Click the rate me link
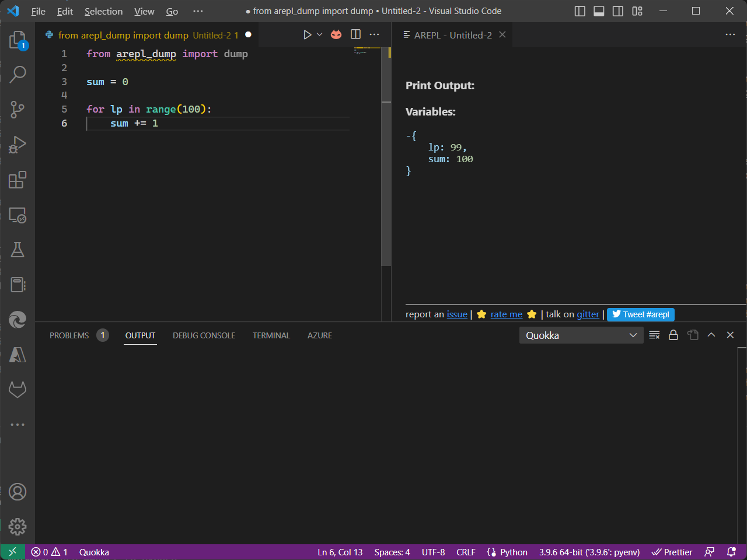 507,314
